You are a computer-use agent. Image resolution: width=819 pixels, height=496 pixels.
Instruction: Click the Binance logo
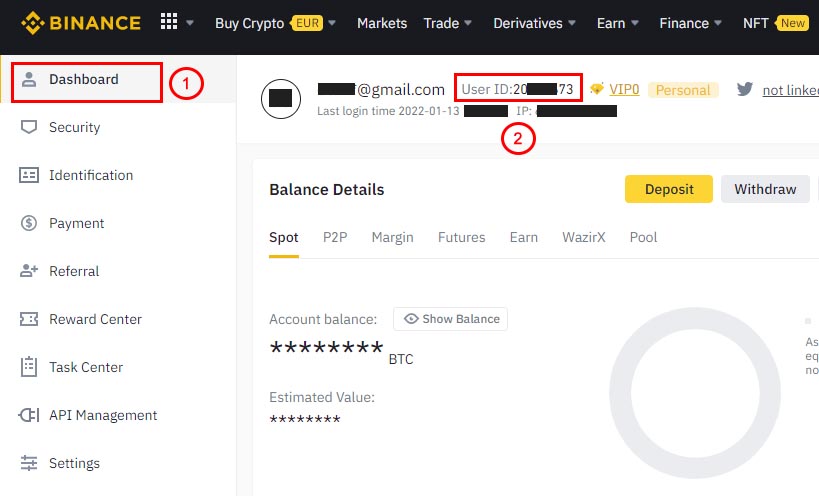tap(81, 23)
